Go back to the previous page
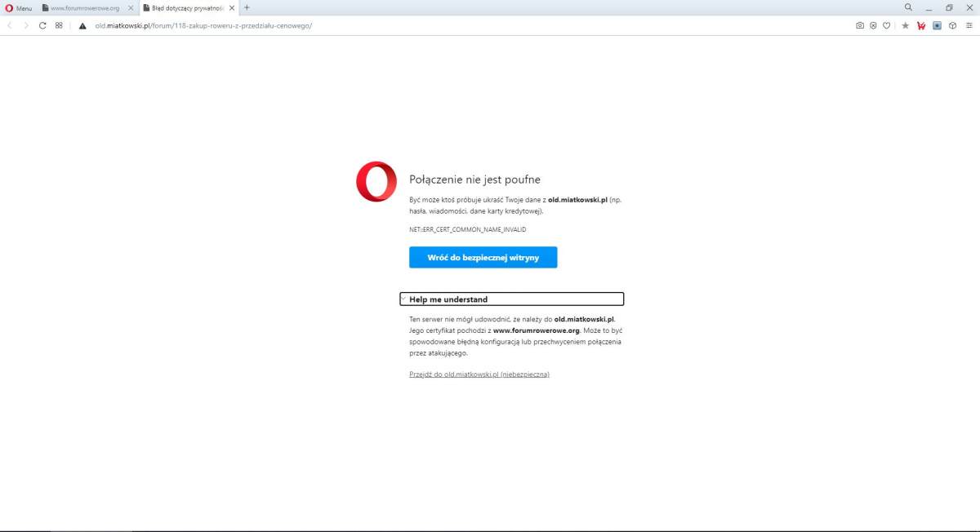Image resolution: width=980 pixels, height=532 pixels. pos(9,25)
